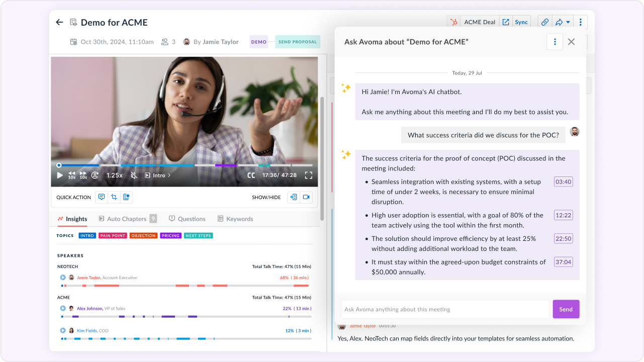The height and width of the screenshot is (362, 644).
Task: Create a clip with crop quick action
Action: pos(114,197)
